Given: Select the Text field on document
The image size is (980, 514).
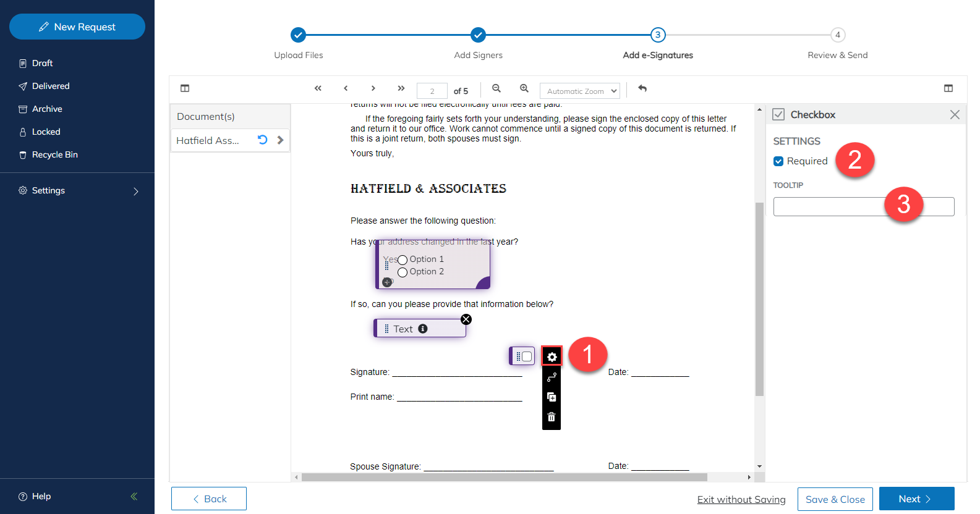Looking at the screenshot, I should point(420,329).
